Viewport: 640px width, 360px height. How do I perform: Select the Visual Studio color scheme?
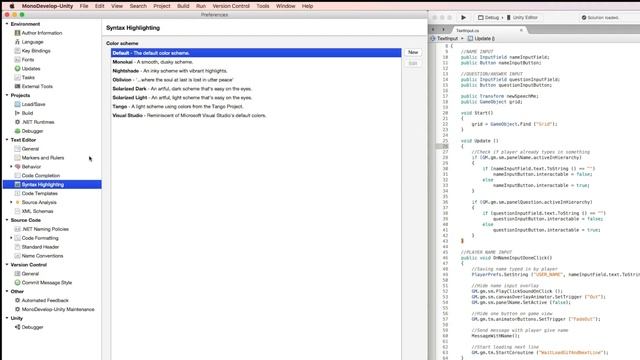point(256,115)
